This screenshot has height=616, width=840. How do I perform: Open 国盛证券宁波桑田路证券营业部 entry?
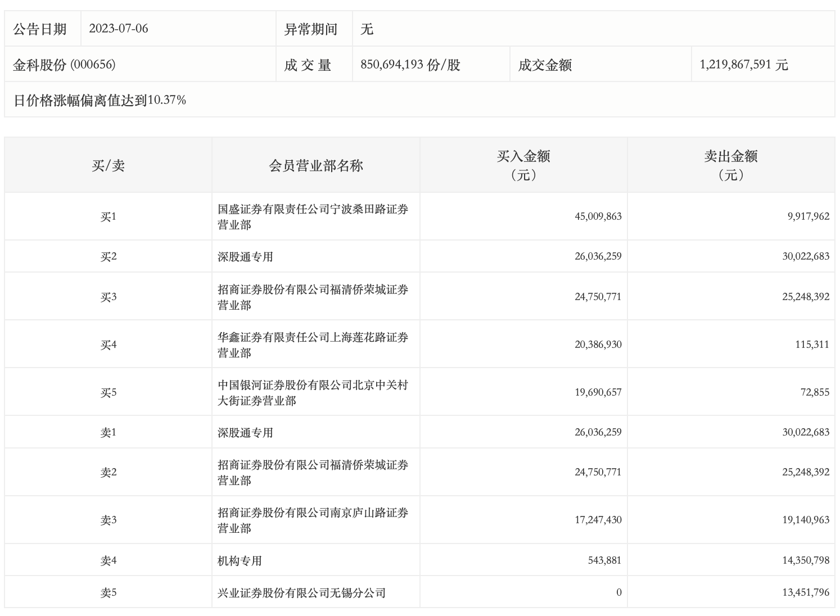pyautogui.click(x=313, y=217)
